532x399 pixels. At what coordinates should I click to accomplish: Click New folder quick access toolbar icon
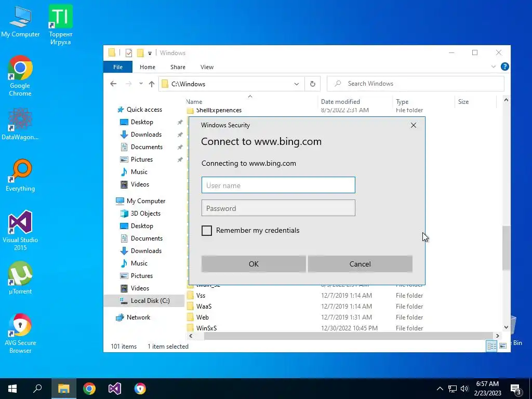coord(140,53)
